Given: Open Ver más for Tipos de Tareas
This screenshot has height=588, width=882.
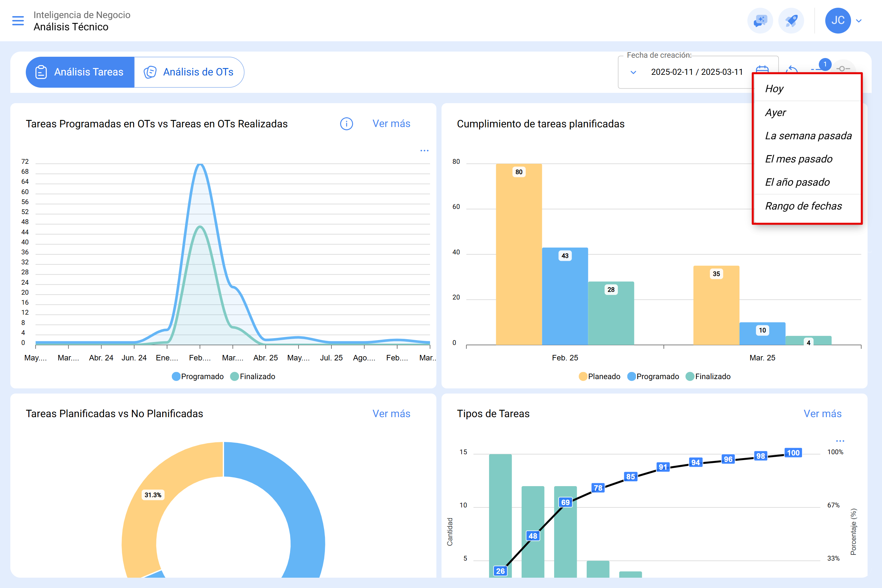Looking at the screenshot, I should tap(822, 414).
